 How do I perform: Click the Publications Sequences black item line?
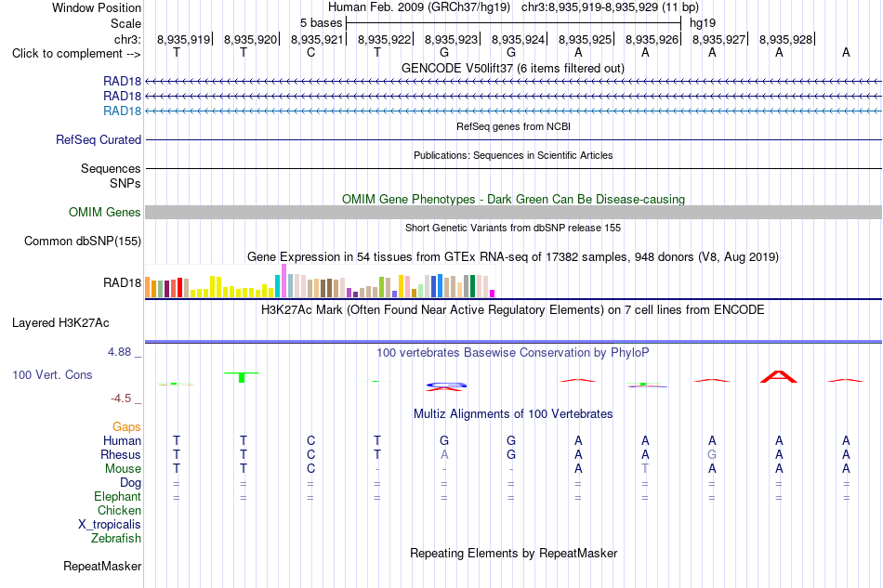(x=513, y=168)
